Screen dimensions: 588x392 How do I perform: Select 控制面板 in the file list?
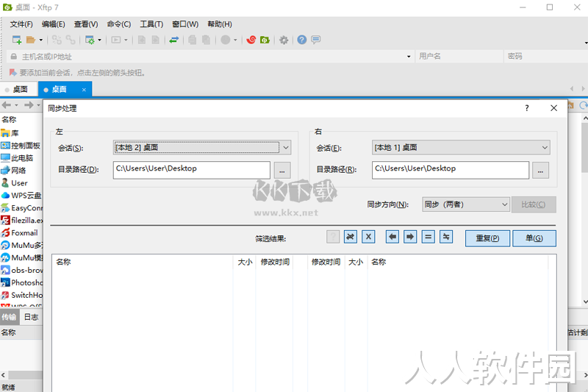click(21, 146)
